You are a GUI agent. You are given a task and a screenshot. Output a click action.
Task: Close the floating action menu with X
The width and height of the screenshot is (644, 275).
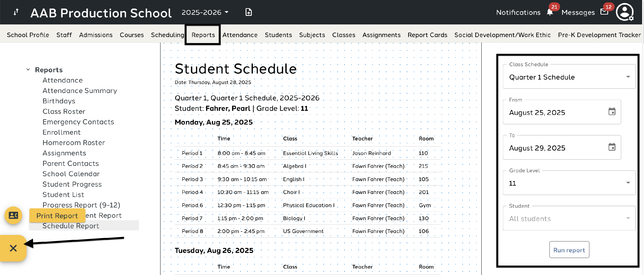[x=13, y=248]
